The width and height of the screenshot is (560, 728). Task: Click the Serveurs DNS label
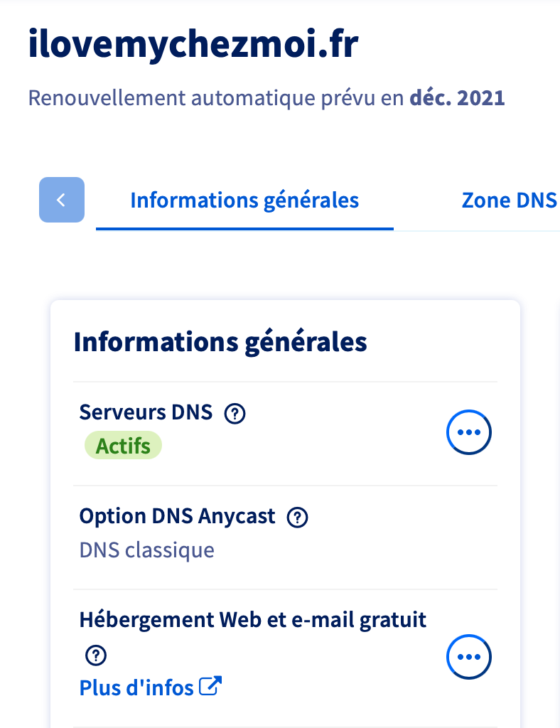pos(146,412)
